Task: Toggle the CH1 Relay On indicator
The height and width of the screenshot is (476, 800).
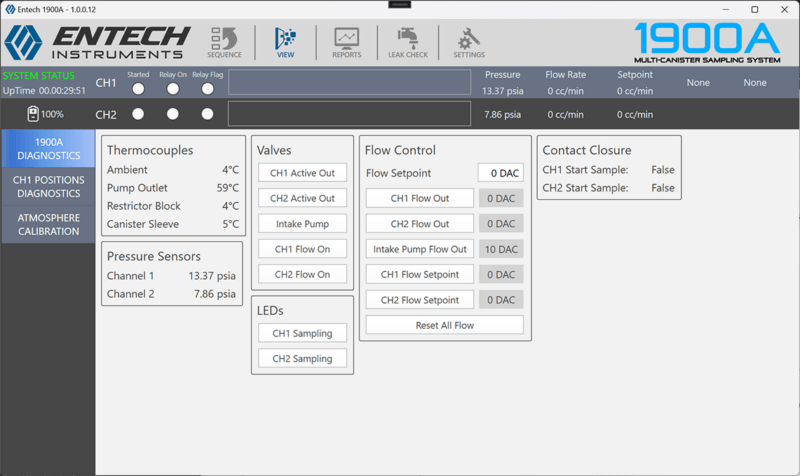Action: tap(173, 89)
